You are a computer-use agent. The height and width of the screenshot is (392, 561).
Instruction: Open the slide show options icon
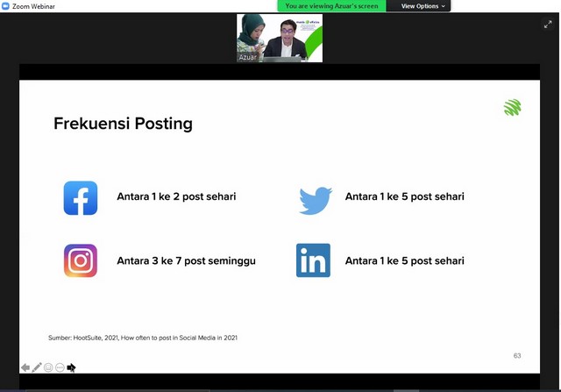48,367
